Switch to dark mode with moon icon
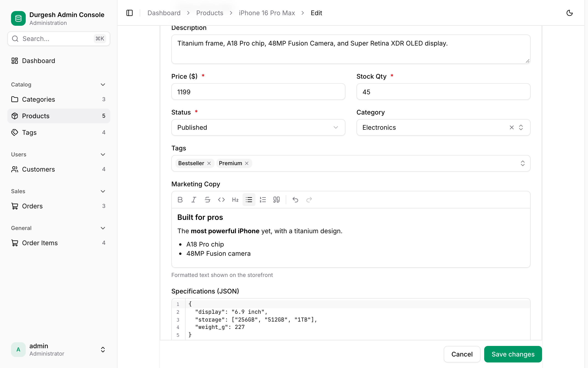 point(570,13)
